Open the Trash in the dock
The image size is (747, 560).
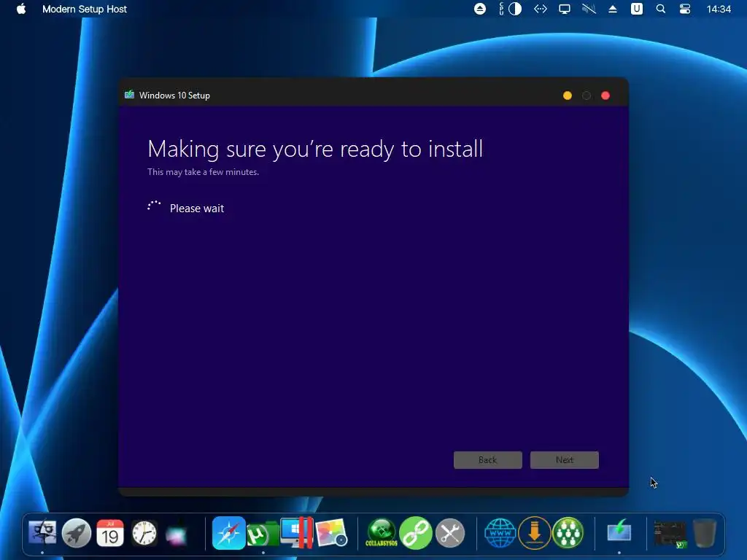click(x=704, y=533)
